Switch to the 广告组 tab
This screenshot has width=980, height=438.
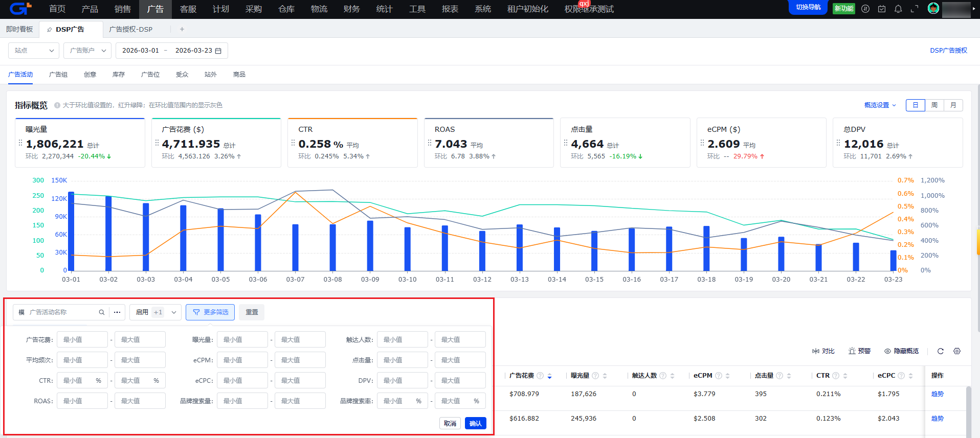click(58, 75)
